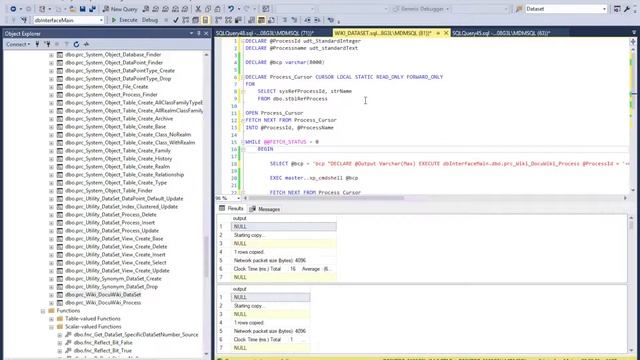Viewport: 640px width, 360px height.
Task: Open the wrench tools icon
Action: 627,9
